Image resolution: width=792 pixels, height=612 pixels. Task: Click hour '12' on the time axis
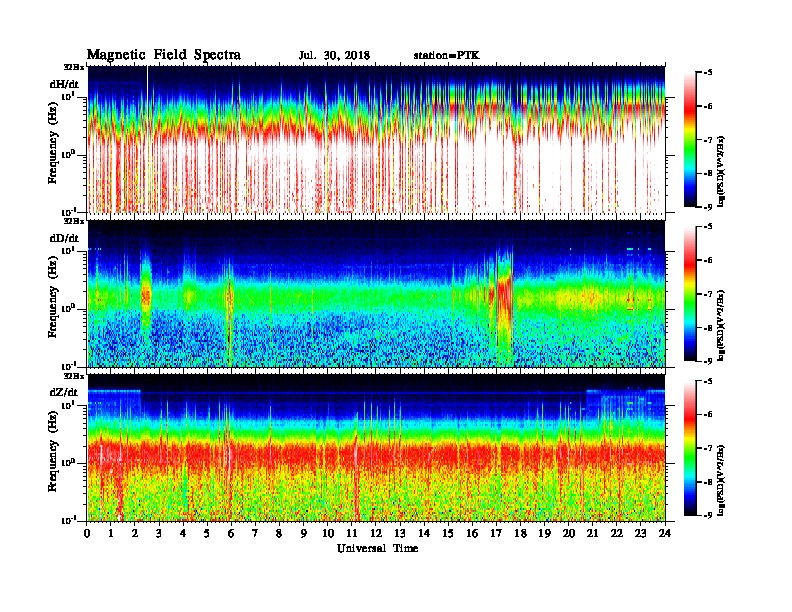pos(376,534)
